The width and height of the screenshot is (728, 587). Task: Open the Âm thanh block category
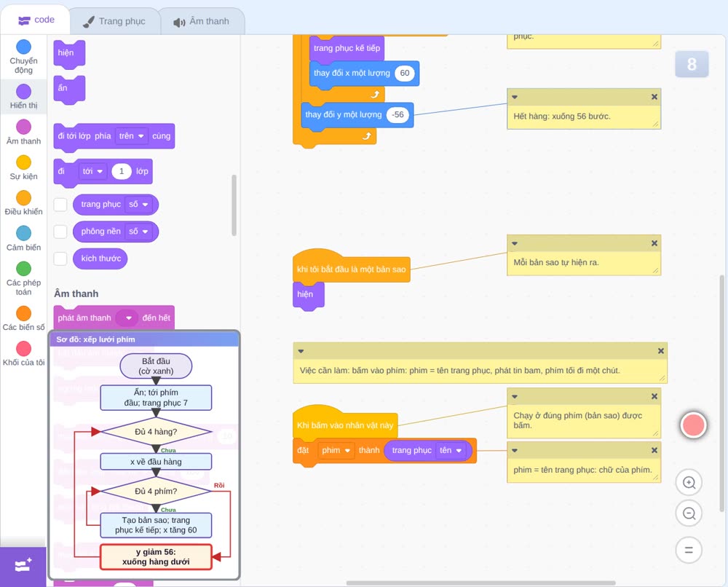click(24, 133)
